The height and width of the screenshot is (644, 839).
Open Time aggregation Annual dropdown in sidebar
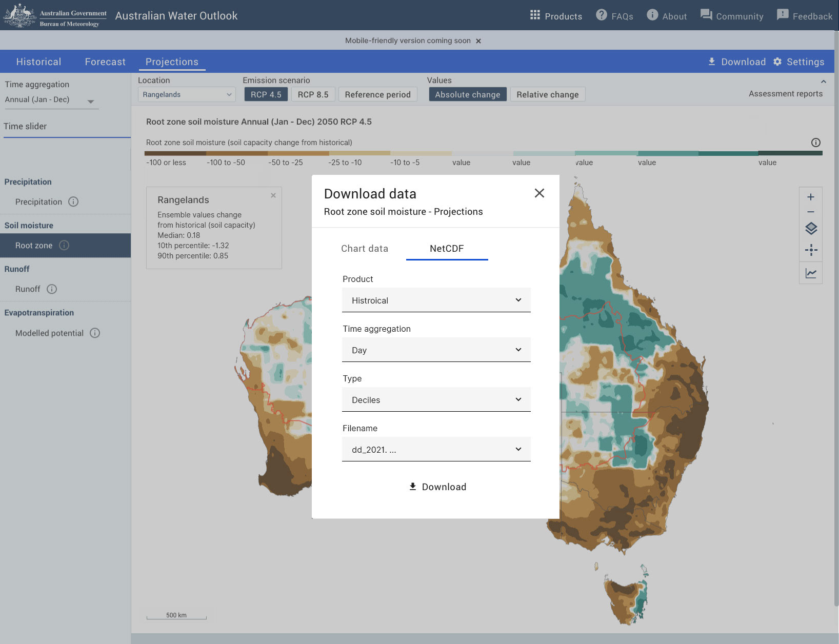(51, 100)
